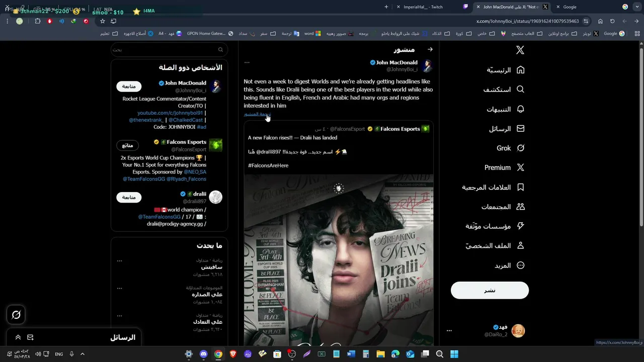Open John MacDonald's avatar in the post

[427, 65]
